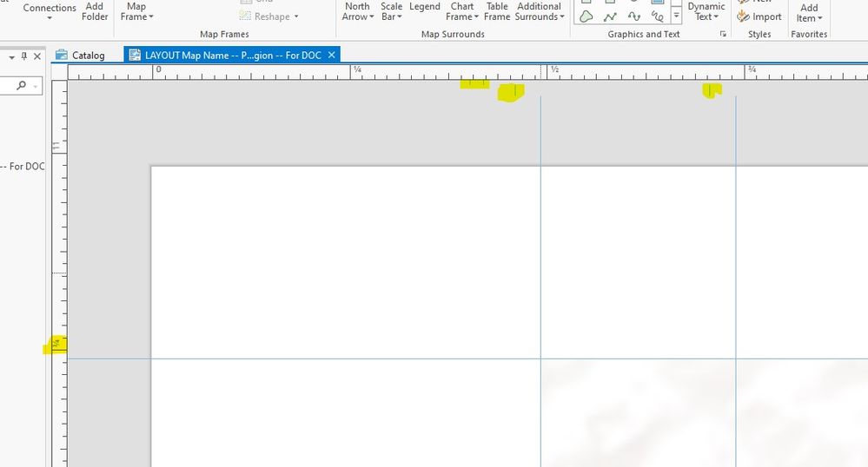Insert a Table Frame
This screenshot has height=467, width=868.
(x=497, y=11)
